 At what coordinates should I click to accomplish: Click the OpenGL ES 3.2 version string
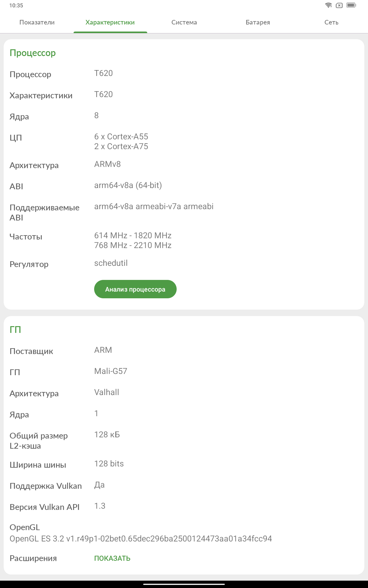[141, 539]
